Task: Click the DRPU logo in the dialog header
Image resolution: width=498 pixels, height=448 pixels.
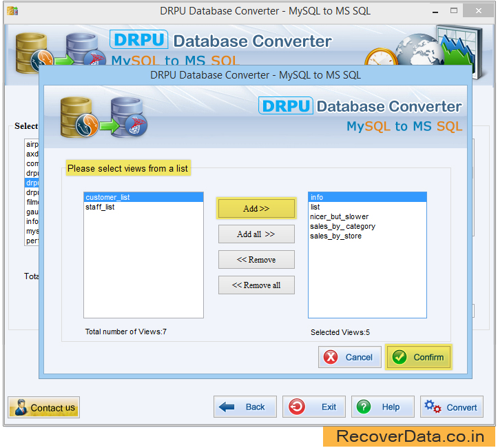Action: (286, 106)
